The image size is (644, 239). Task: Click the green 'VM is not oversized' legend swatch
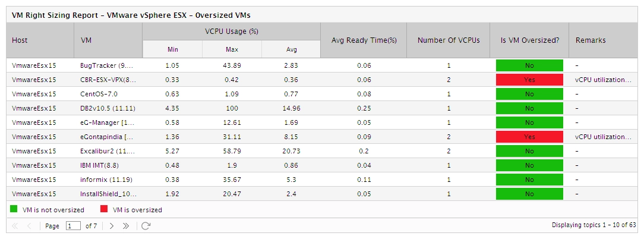[14, 209]
